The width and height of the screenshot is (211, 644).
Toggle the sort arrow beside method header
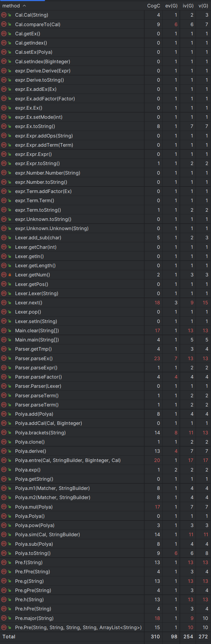point(24,6)
